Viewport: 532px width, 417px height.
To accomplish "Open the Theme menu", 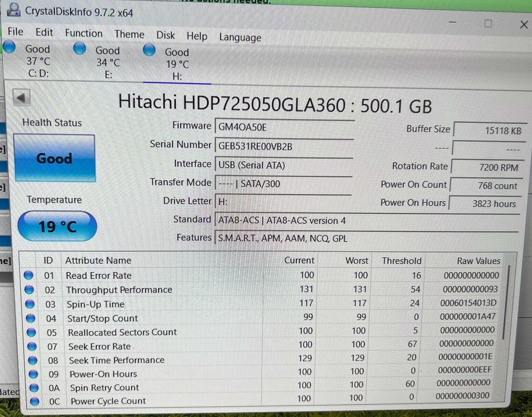I will tap(129, 34).
